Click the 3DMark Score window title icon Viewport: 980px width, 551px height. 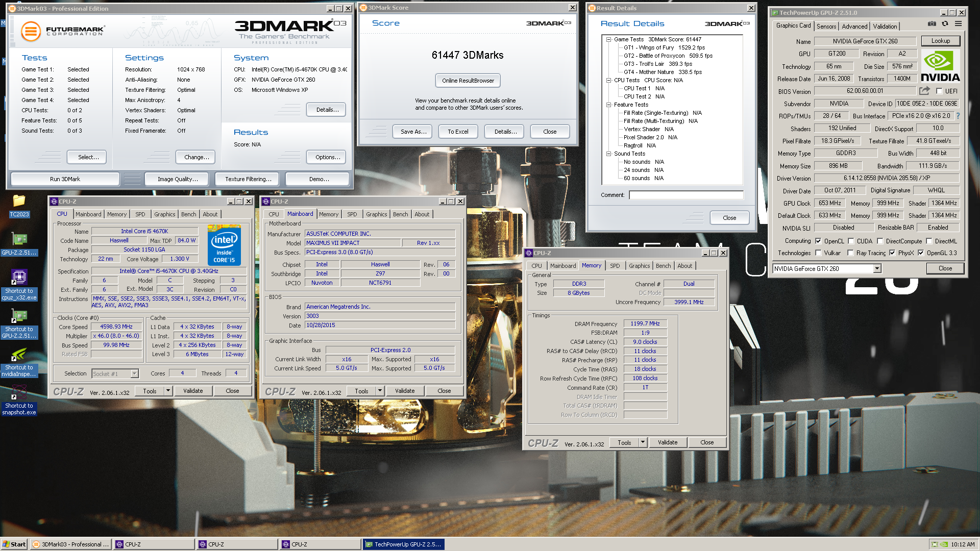(x=363, y=8)
